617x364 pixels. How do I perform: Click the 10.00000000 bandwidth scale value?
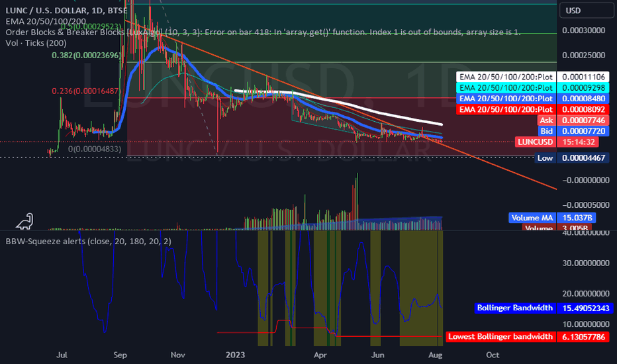coord(586,324)
